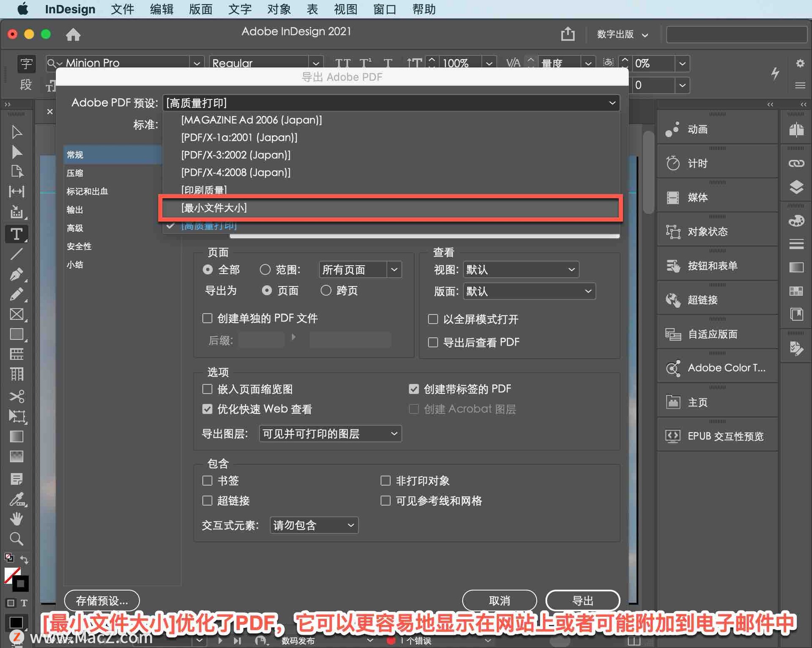Open the EPUB Interactivity Preview panel
Viewport: 812px width, 648px height.
(717, 436)
